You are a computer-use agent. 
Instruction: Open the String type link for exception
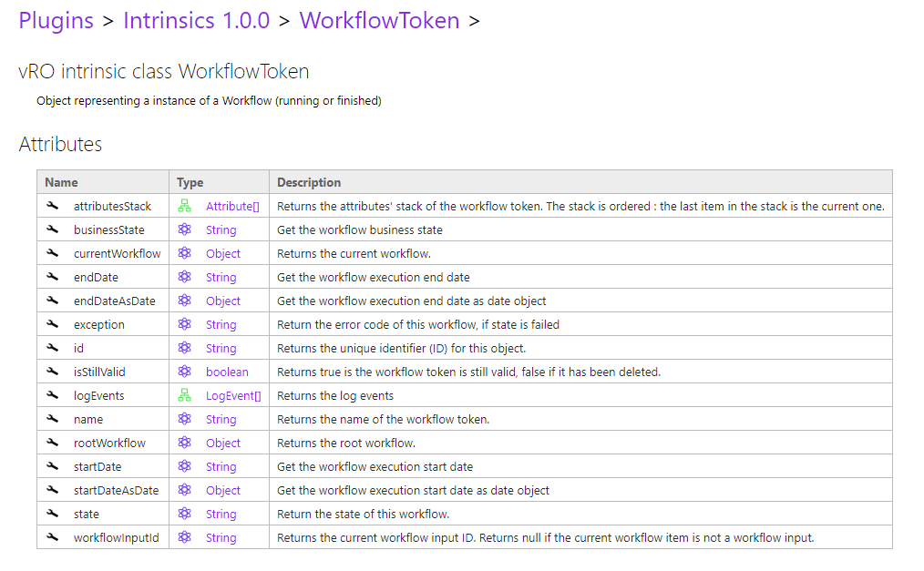pos(221,324)
